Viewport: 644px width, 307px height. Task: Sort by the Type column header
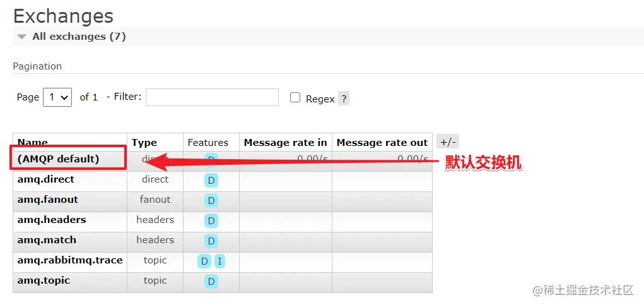point(144,142)
